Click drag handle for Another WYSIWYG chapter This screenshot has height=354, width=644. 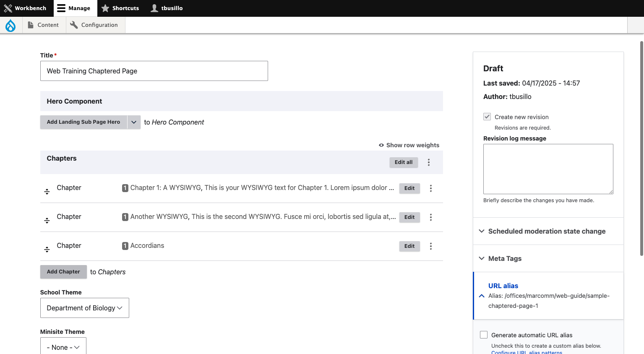pos(47,221)
